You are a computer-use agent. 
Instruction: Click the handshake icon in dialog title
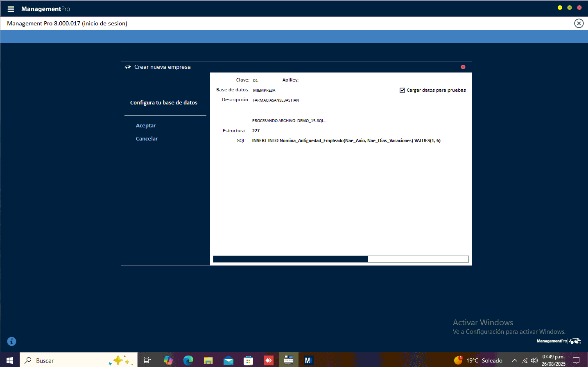tap(128, 67)
